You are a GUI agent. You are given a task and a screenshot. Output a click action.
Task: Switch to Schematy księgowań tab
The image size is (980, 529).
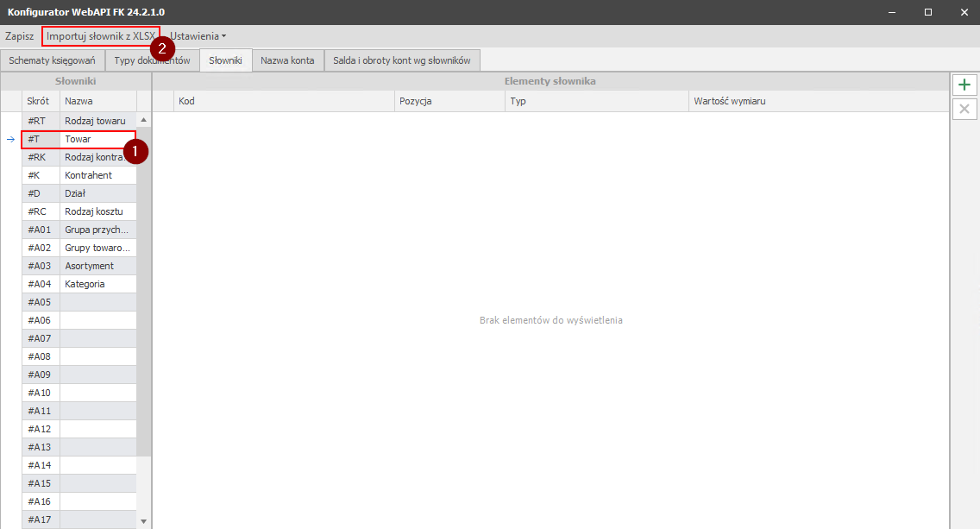52,60
